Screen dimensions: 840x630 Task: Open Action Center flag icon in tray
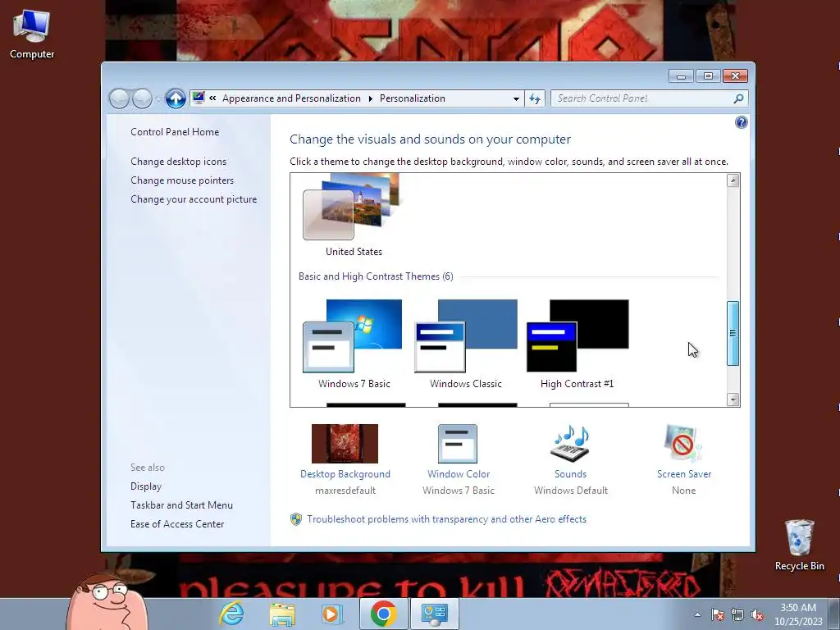[718, 614]
